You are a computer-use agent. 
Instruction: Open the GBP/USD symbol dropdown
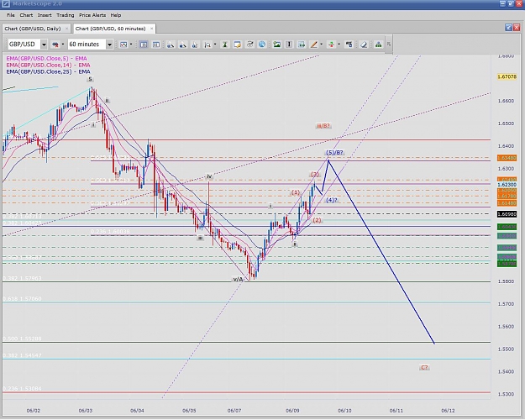point(44,45)
